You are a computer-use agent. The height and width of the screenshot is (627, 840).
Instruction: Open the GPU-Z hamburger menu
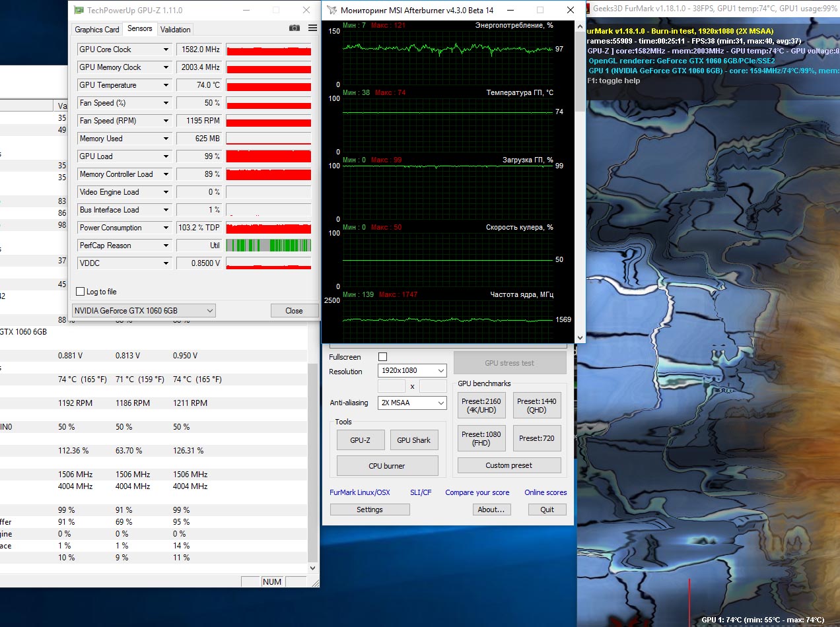tap(312, 28)
